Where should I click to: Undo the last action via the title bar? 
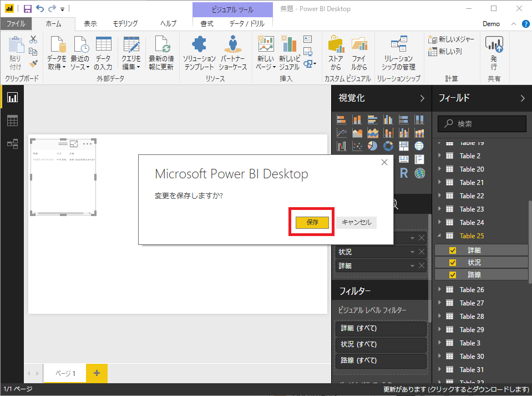click(x=40, y=8)
